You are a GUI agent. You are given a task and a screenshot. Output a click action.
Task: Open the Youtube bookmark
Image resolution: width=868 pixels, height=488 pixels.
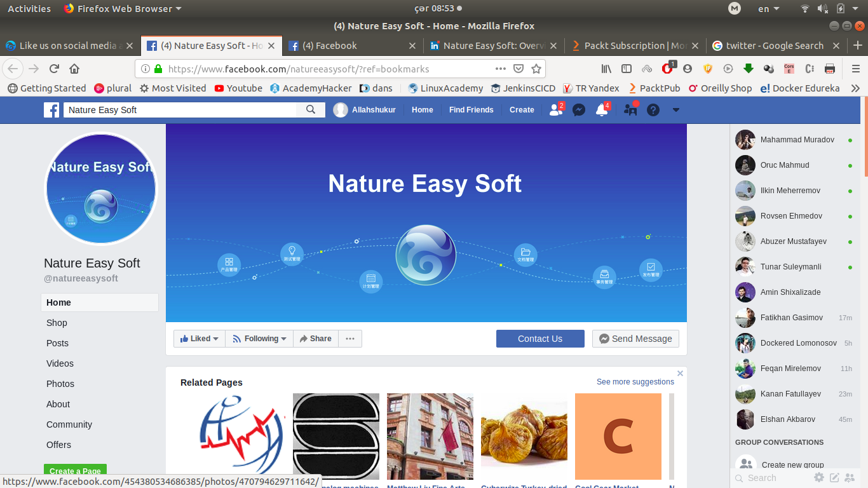click(x=238, y=88)
